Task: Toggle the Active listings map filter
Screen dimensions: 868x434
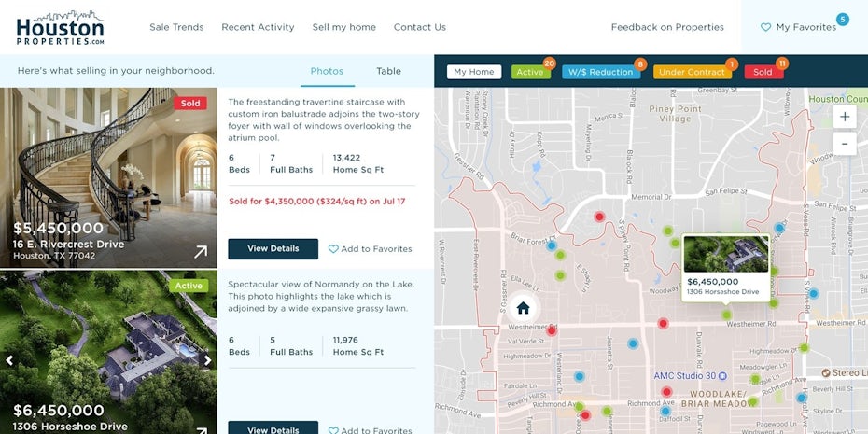Action: tap(530, 72)
